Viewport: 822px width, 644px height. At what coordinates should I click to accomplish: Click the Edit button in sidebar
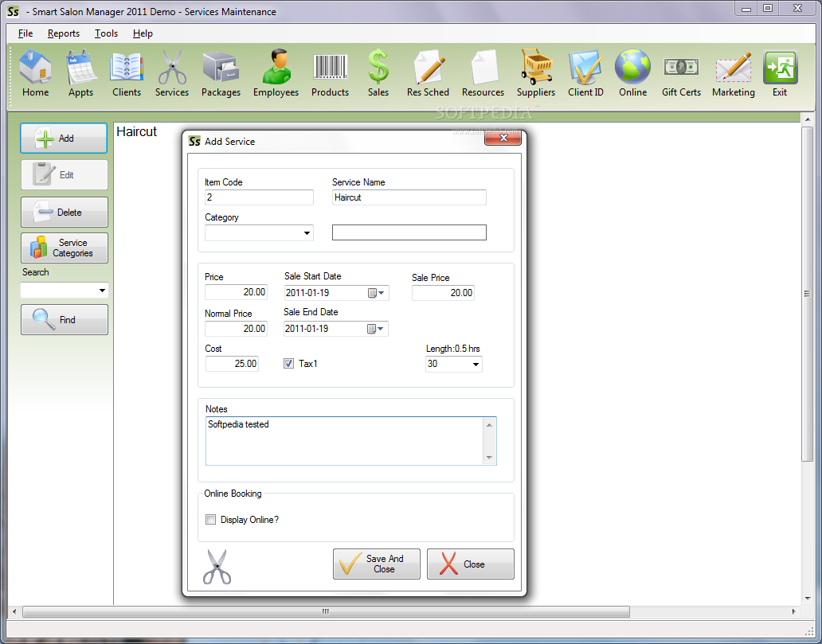click(64, 175)
